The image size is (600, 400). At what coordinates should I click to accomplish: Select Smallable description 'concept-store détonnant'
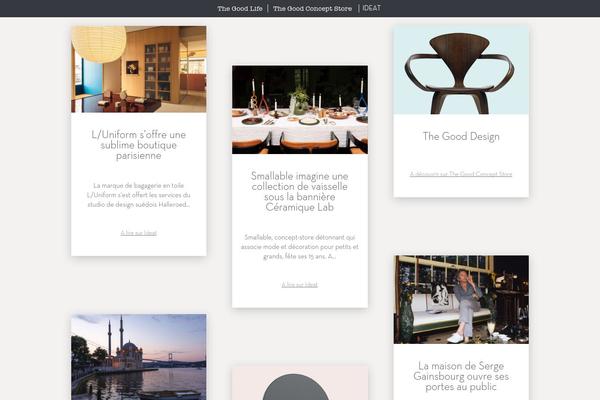[300, 247]
